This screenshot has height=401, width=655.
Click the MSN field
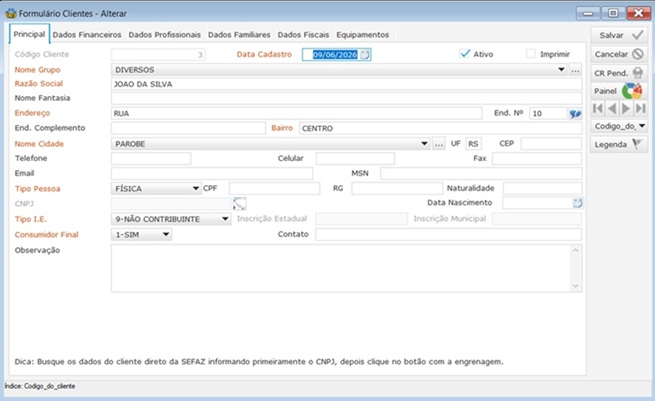tap(481, 173)
